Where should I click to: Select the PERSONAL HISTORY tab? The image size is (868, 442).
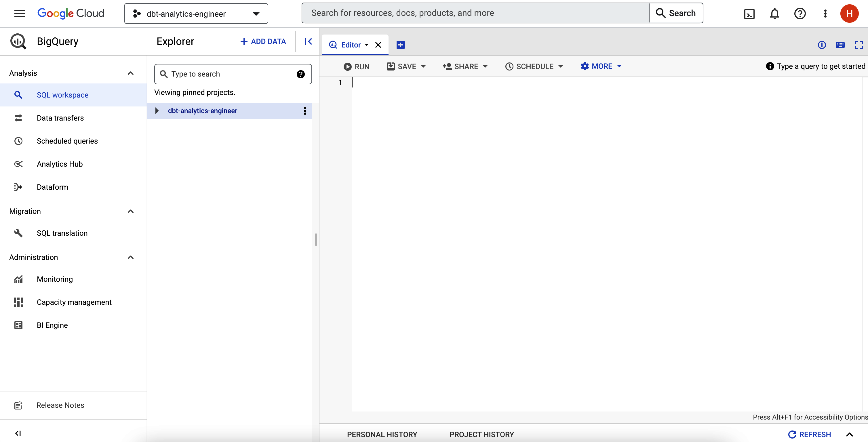[382, 434]
